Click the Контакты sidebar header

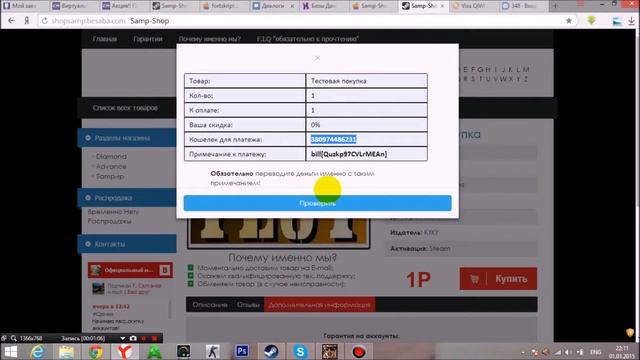pos(127,244)
